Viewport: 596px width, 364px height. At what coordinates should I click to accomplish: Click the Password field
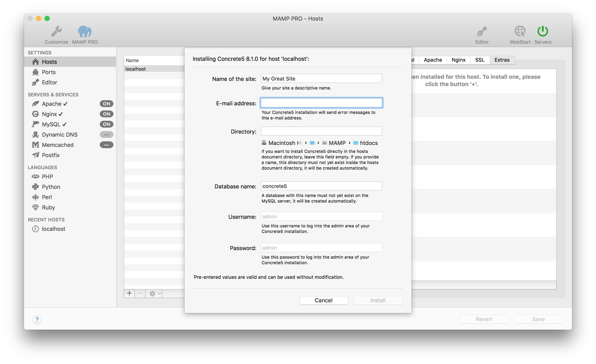(322, 248)
